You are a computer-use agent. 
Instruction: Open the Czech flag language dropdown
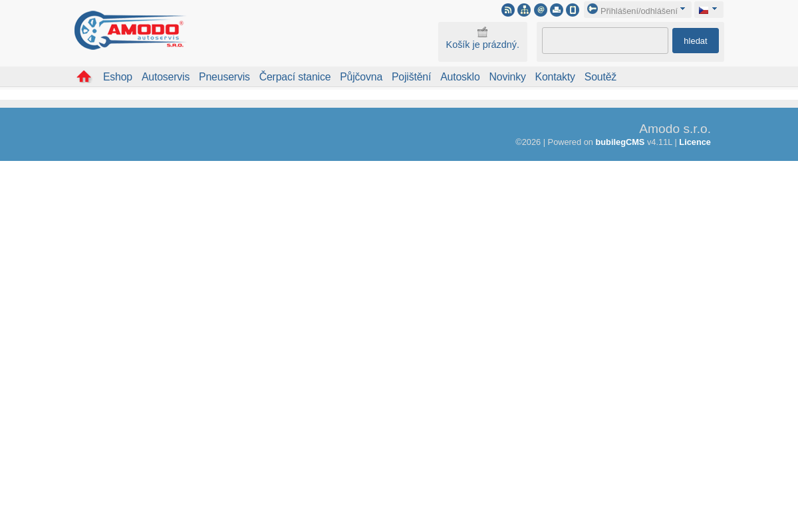[708, 10]
